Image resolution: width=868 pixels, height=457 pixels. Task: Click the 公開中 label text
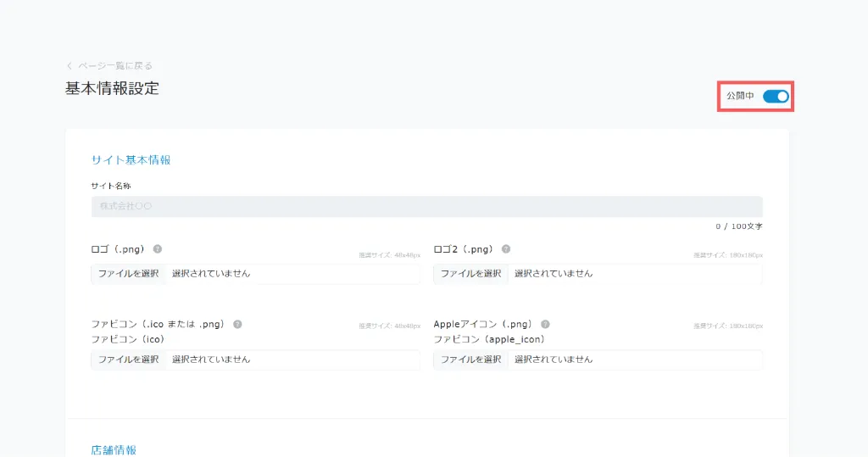pos(740,97)
